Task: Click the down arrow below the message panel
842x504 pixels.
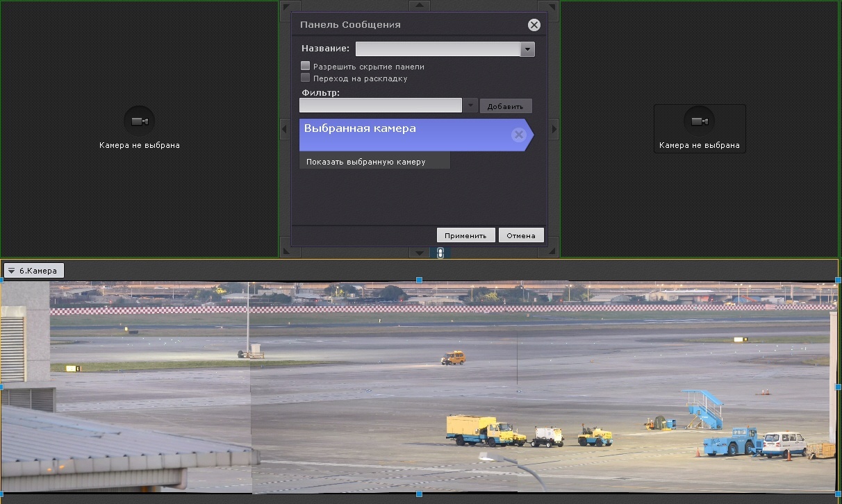Action: point(419,252)
